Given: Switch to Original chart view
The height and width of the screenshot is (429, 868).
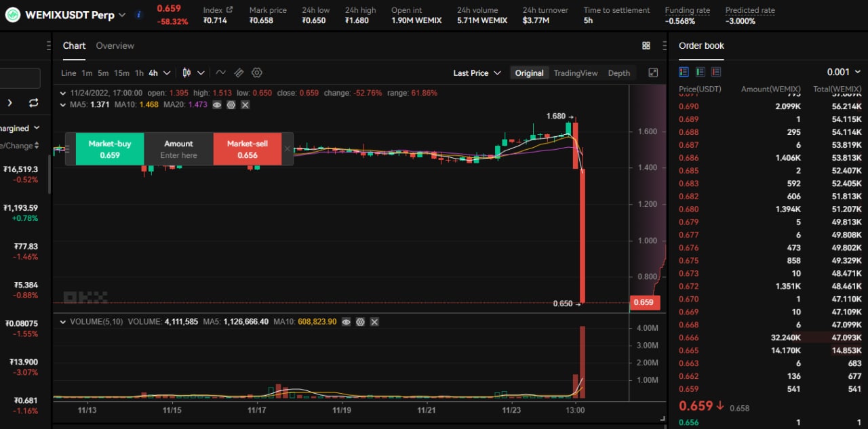Looking at the screenshot, I should coord(529,73).
